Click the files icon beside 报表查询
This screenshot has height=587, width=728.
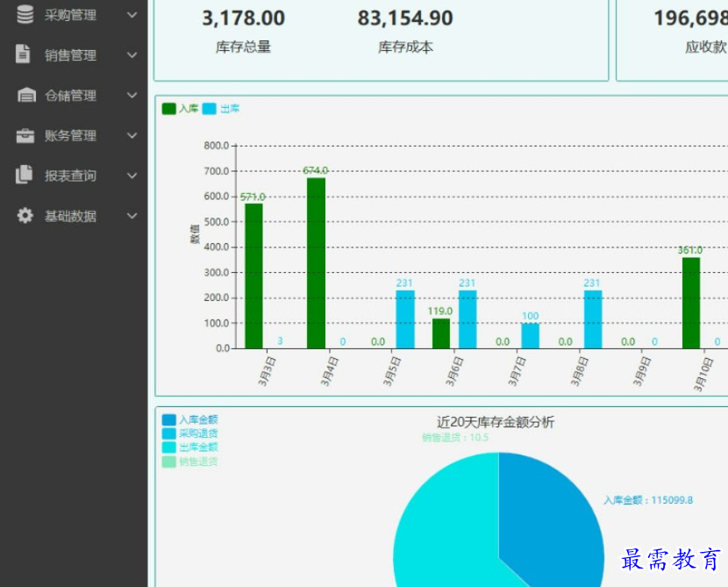coord(25,175)
